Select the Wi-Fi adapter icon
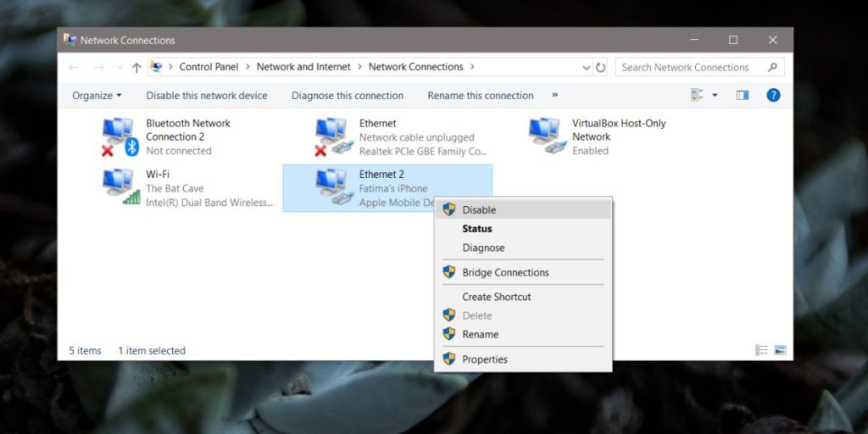The height and width of the screenshot is (434, 868). pos(120,187)
